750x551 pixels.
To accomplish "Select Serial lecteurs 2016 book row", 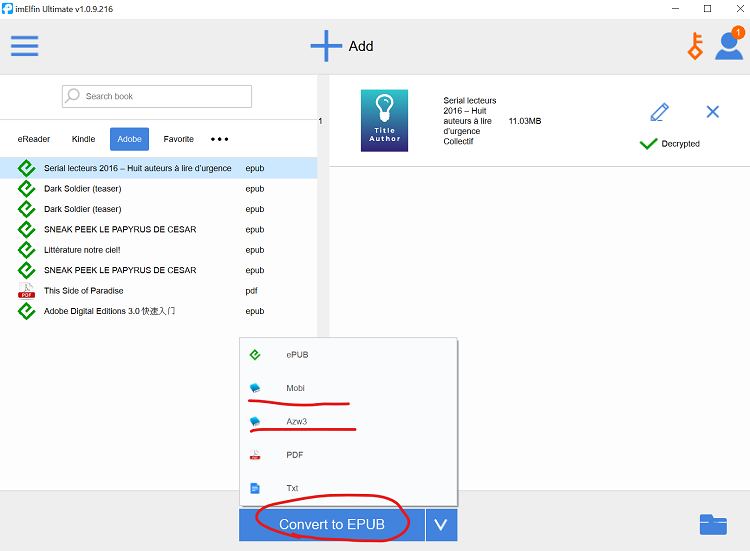I will tap(158, 168).
